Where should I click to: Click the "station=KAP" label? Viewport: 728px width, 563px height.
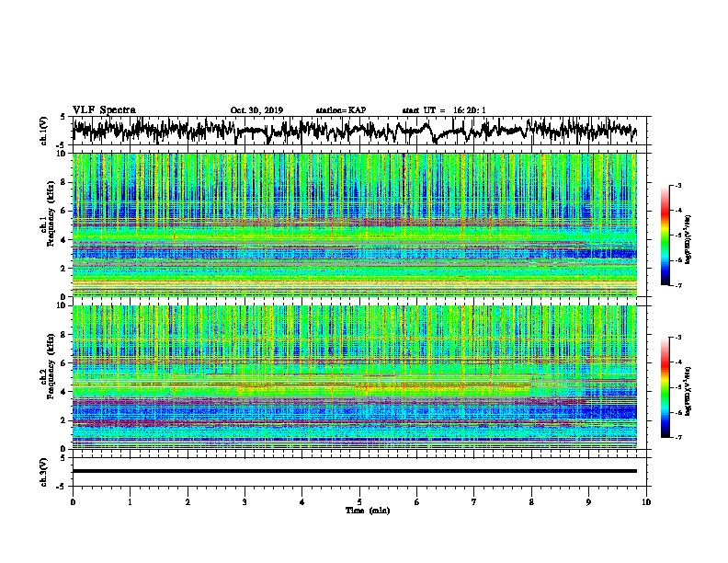pyautogui.click(x=341, y=110)
